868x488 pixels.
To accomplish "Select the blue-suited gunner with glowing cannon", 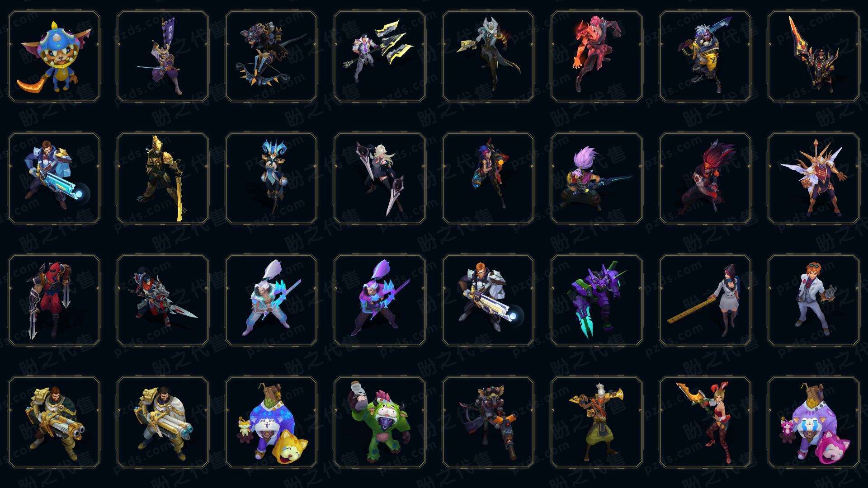I will coord(54,178).
